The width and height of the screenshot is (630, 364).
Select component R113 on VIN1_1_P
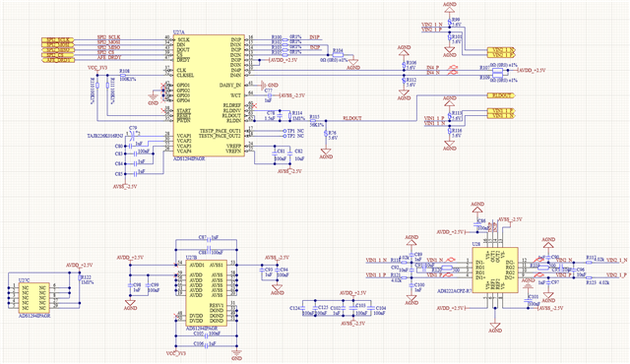[450, 115]
